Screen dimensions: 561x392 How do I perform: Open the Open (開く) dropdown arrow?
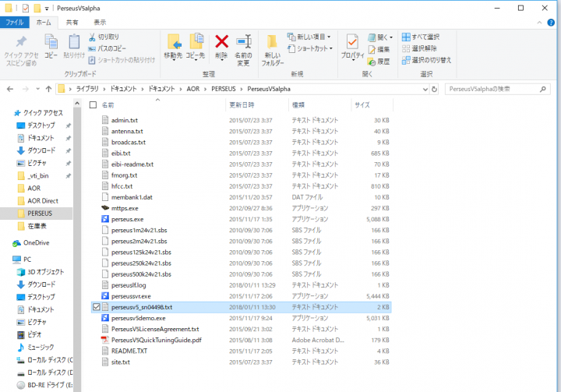tap(391, 37)
